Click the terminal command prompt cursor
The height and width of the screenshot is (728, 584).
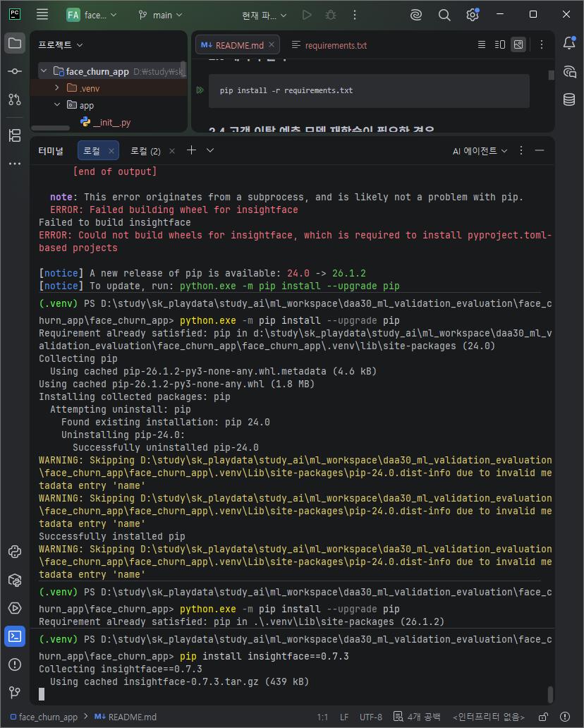click(x=42, y=694)
